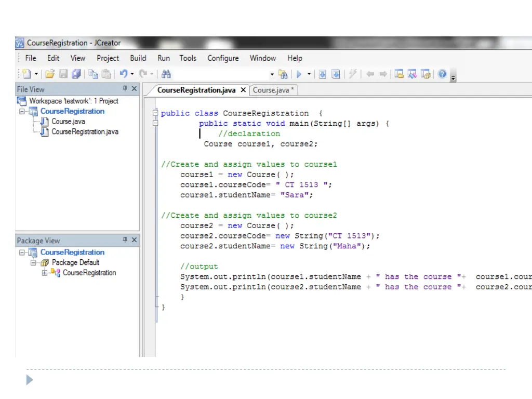Click the File View window toolbar icon
The image size is (532, 399).
point(399,74)
